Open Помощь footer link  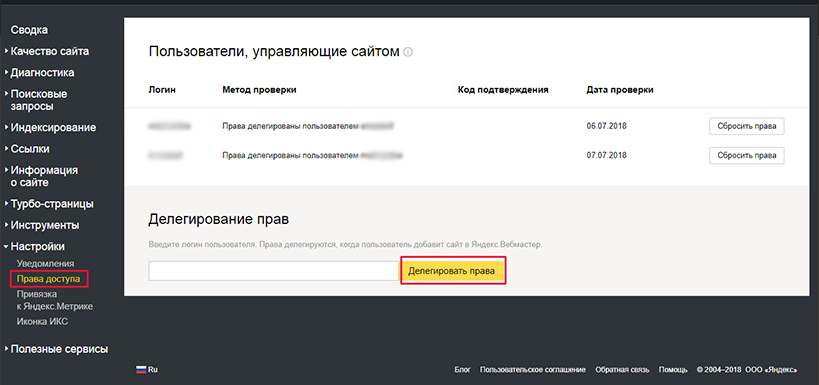(x=673, y=370)
